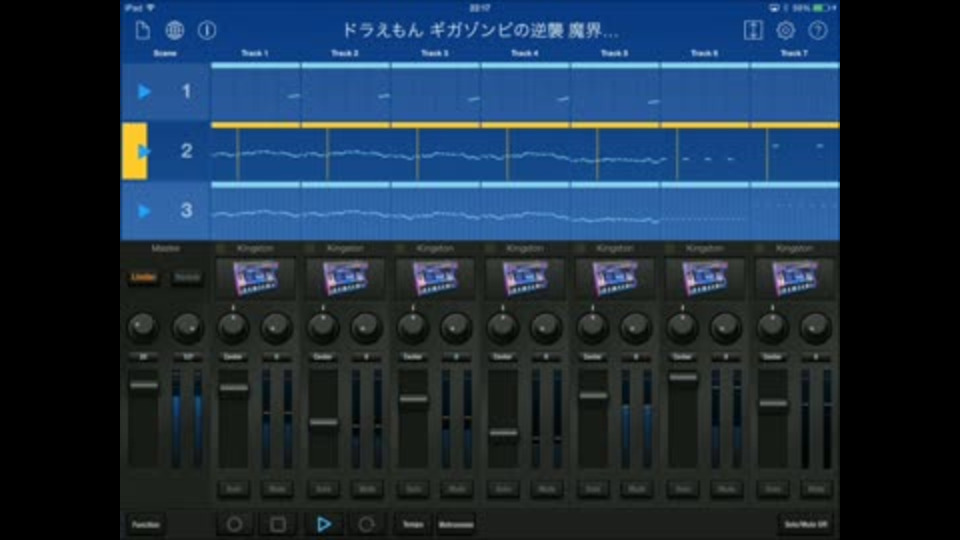Tap the song title ドラえもん ギガゾンビの逆襲

[x=480, y=30]
